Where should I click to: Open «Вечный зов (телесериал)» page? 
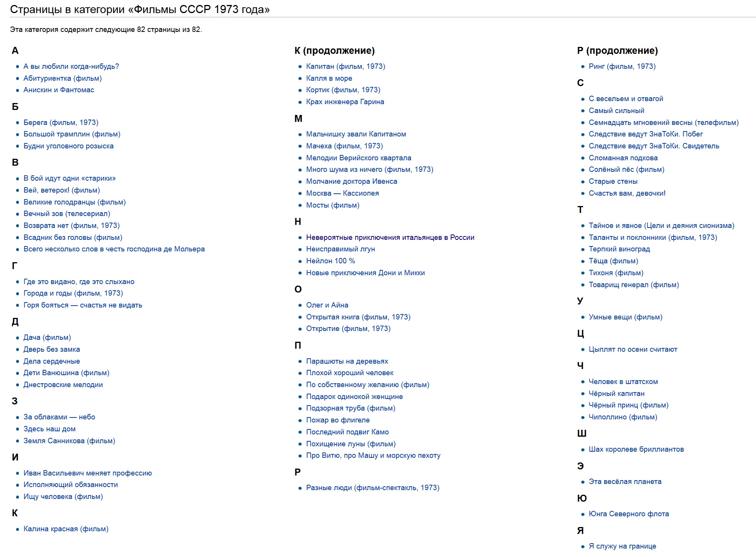[x=67, y=214]
